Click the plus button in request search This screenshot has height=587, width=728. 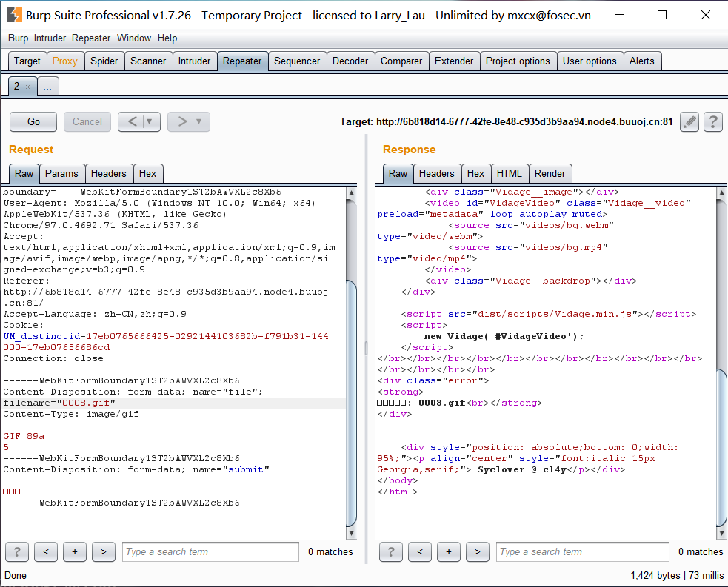pos(74,551)
